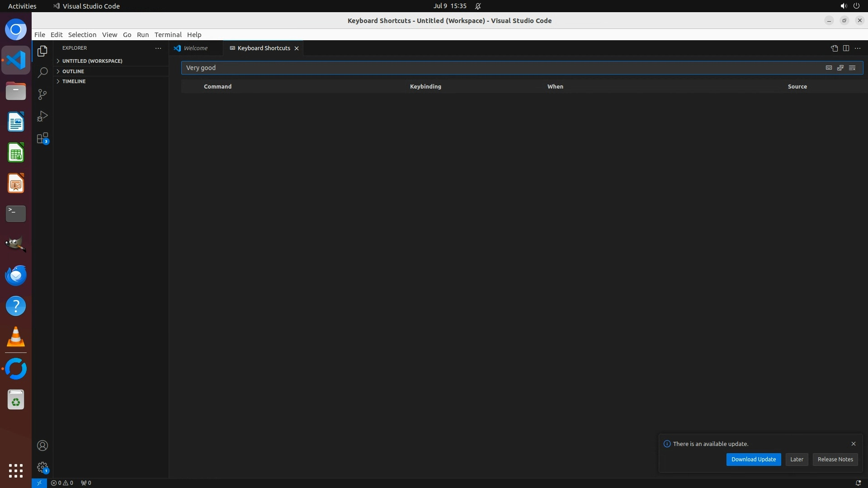Viewport: 868px width, 488px height.
Task: Open Run and Debug view
Action: pos(42,116)
